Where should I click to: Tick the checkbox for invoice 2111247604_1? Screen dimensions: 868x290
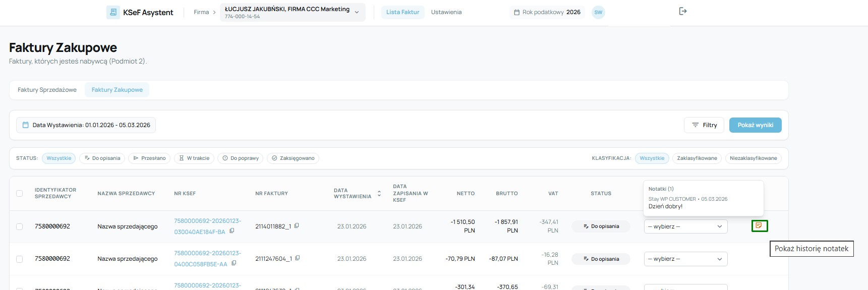tap(19, 259)
